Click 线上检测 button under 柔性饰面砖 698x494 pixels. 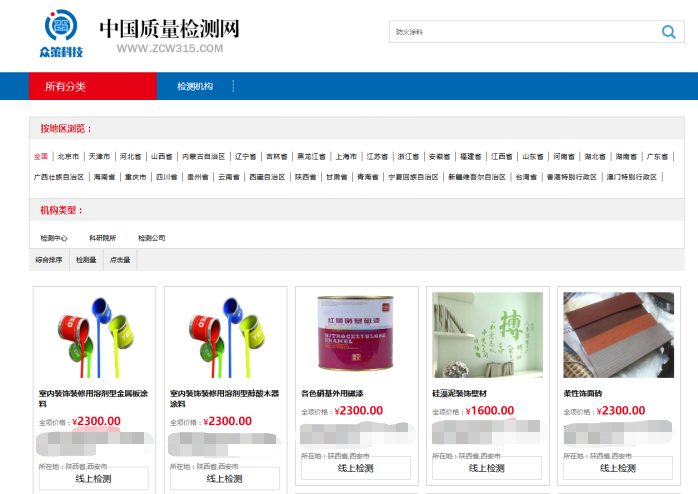[617, 468]
